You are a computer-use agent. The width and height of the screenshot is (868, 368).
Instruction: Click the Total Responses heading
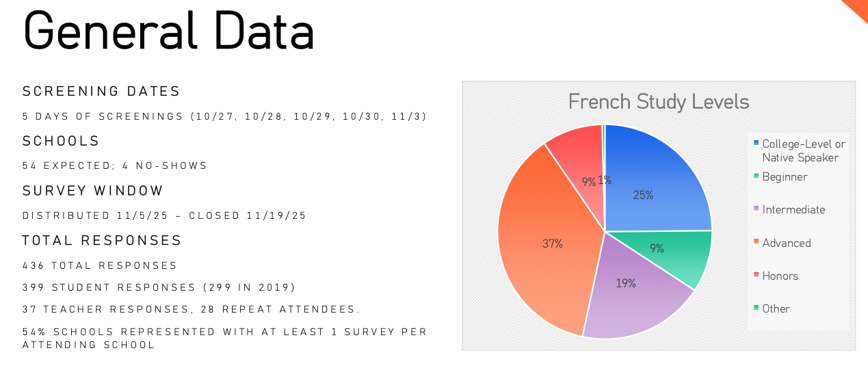(102, 240)
